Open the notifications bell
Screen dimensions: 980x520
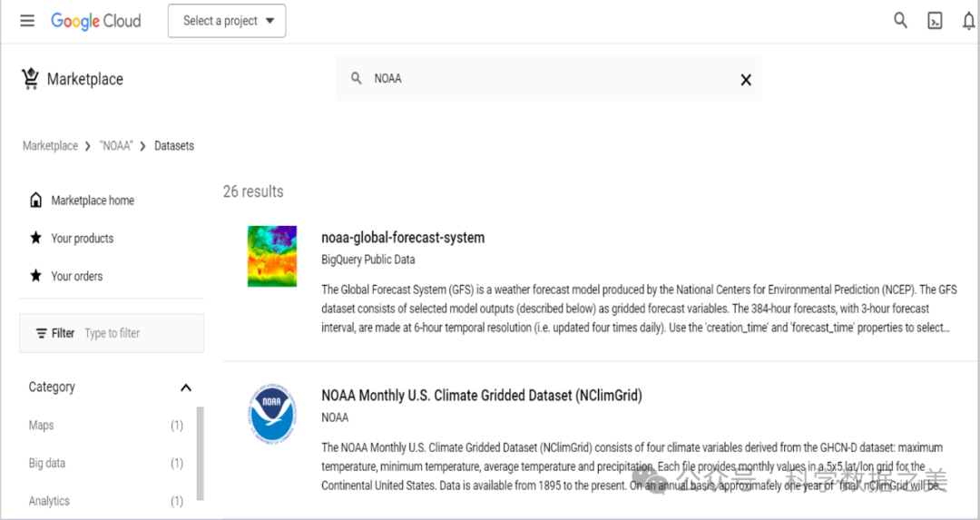968,21
